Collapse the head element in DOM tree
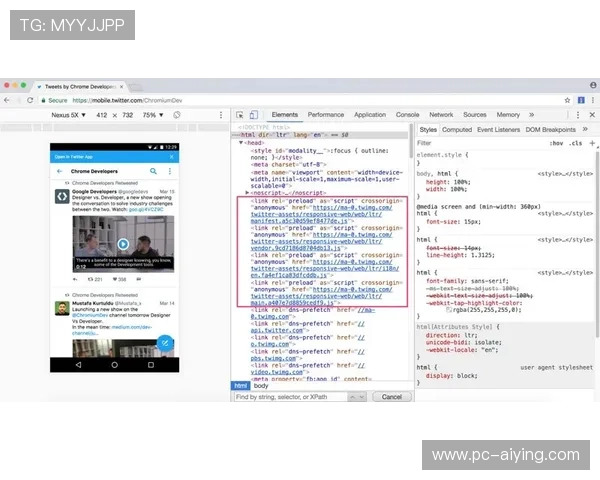Viewport: 600px width, 480px height. coord(241,143)
